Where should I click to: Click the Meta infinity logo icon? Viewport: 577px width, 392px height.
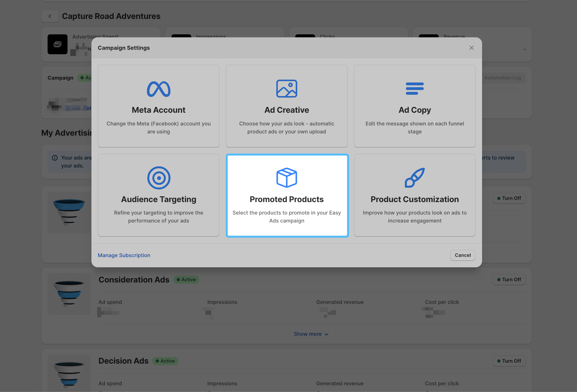coord(159,89)
